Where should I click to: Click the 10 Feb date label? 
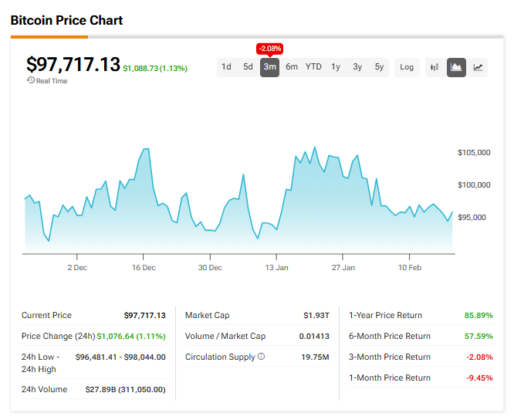pyautogui.click(x=410, y=268)
